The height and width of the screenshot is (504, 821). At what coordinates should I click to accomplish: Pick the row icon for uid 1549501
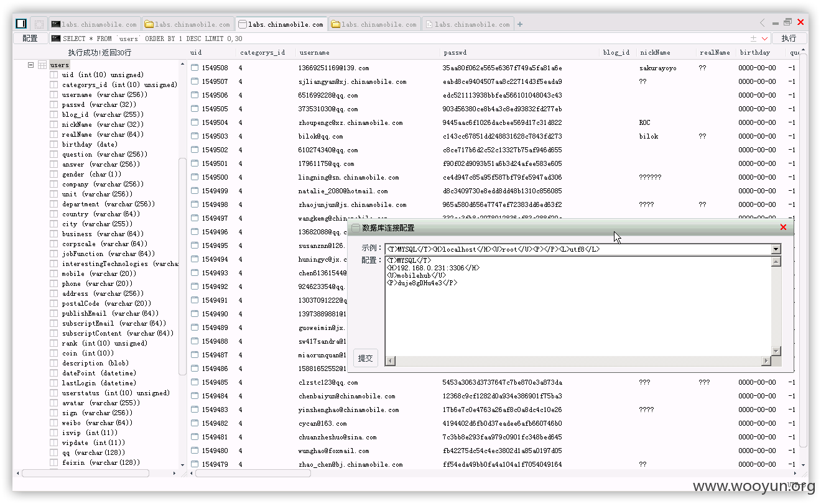[x=195, y=163]
